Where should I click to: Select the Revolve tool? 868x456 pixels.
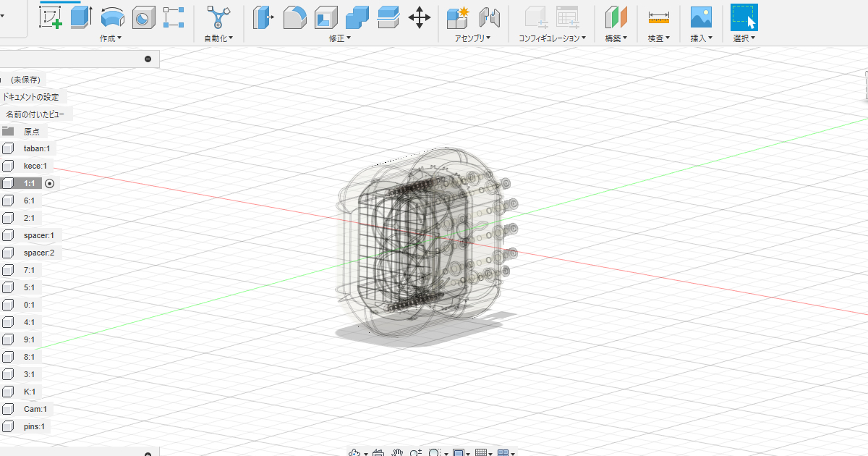(x=112, y=17)
